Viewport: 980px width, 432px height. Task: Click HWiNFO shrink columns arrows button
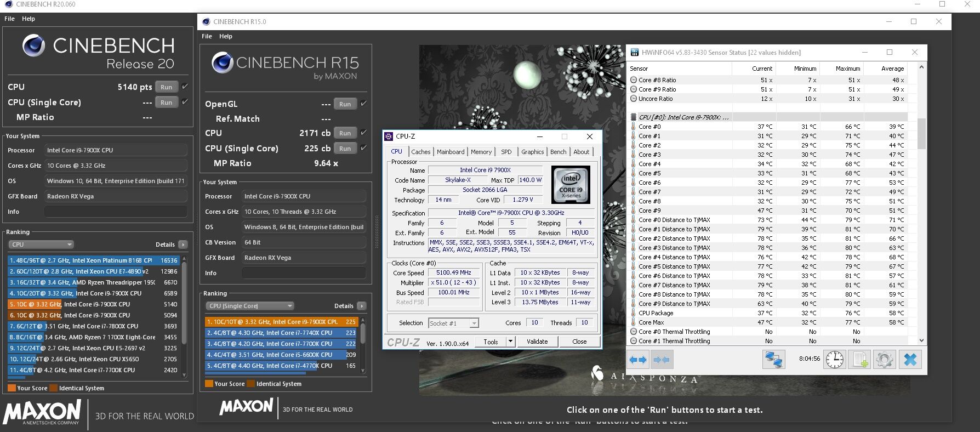click(x=662, y=360)
